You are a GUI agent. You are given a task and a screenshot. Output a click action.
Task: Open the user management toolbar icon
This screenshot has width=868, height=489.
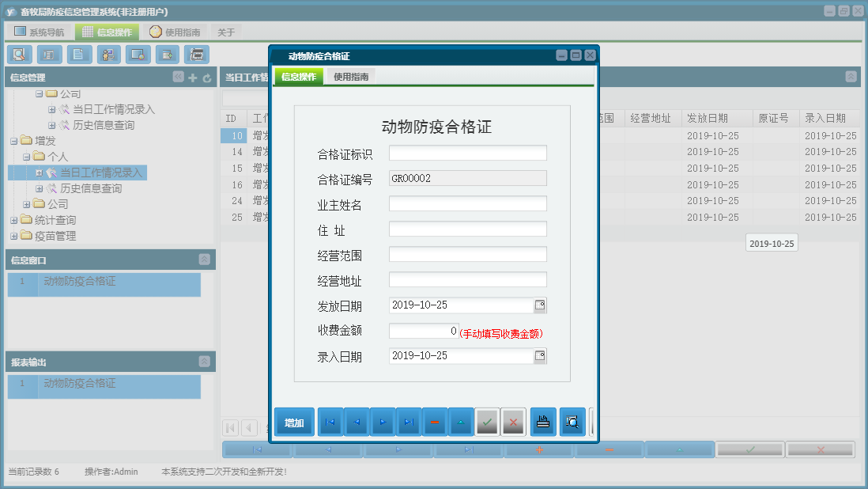[x=108, y=54]
